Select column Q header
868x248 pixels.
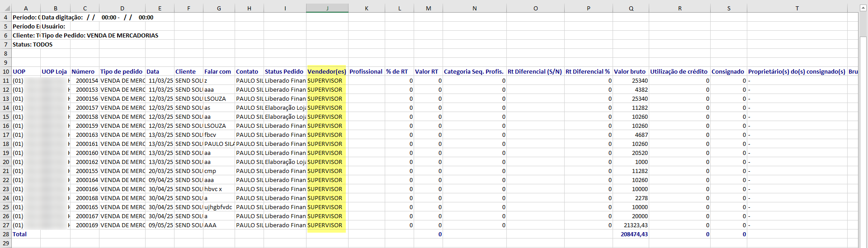(631, 8)
